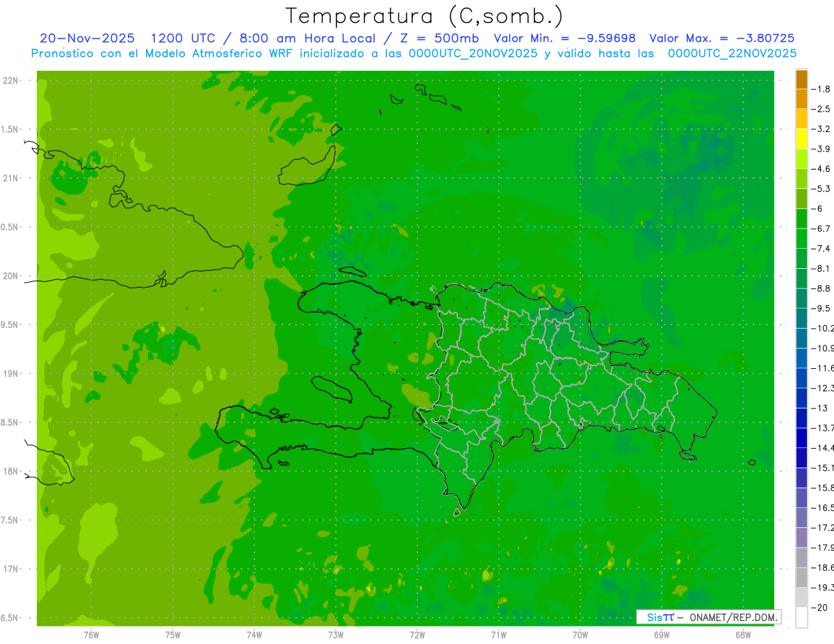The image size is (834, 644).
Task: Click the lime swatch between -3.9 and -4.6
Action: point(801,159)
